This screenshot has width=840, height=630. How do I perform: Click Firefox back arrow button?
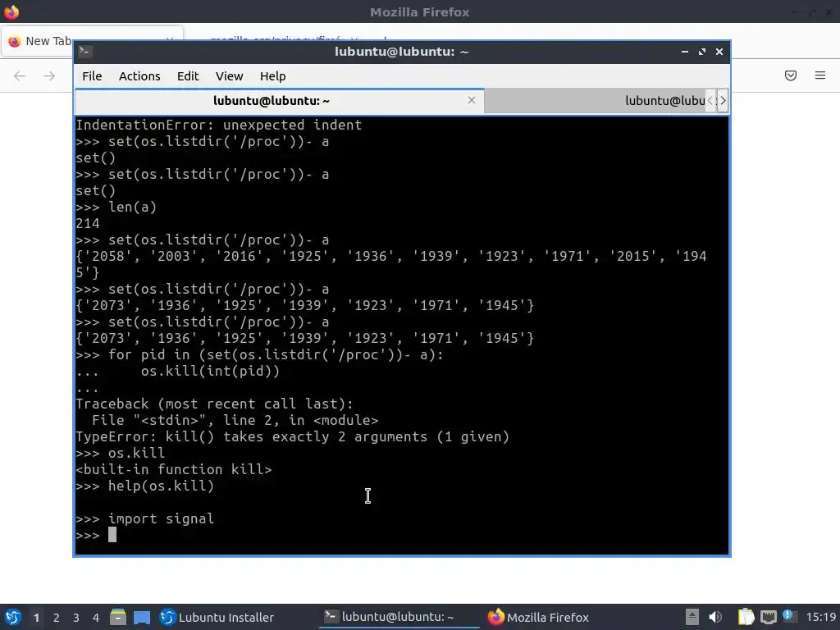click(20, 76)
